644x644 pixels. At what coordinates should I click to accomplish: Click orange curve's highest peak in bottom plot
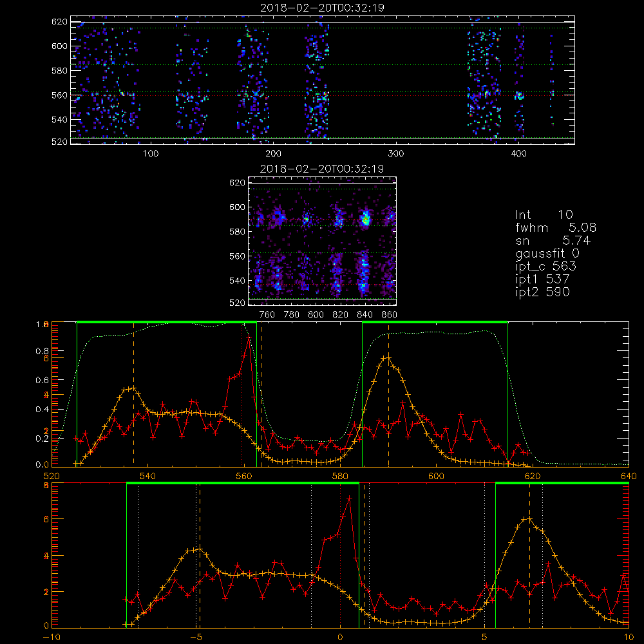[x=529, y=518]
